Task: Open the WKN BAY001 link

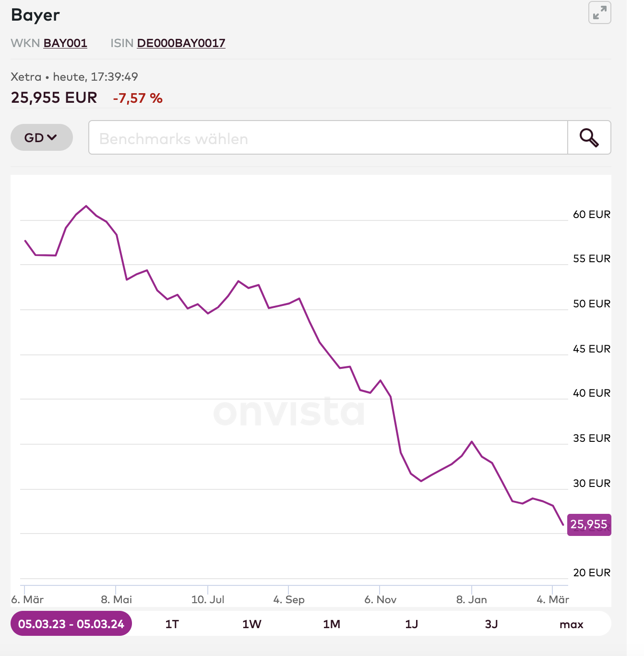Action: tap(65, 43)
